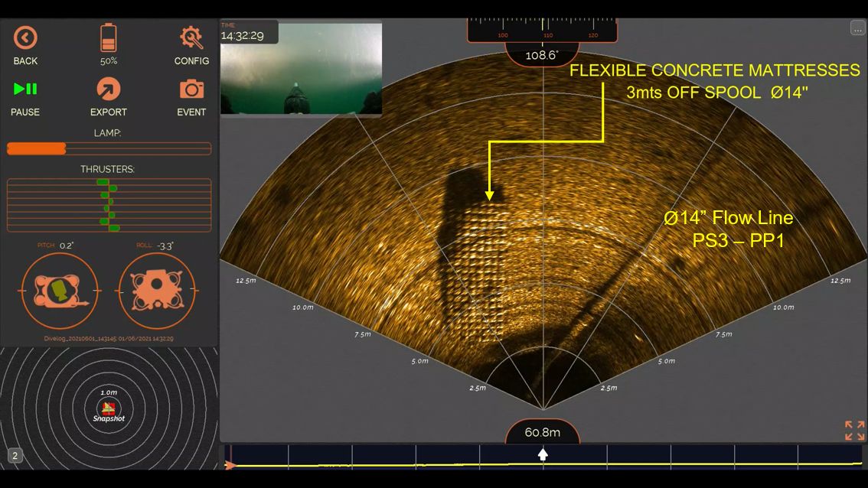Open the Config gear settings

click(x=191, y=38)
